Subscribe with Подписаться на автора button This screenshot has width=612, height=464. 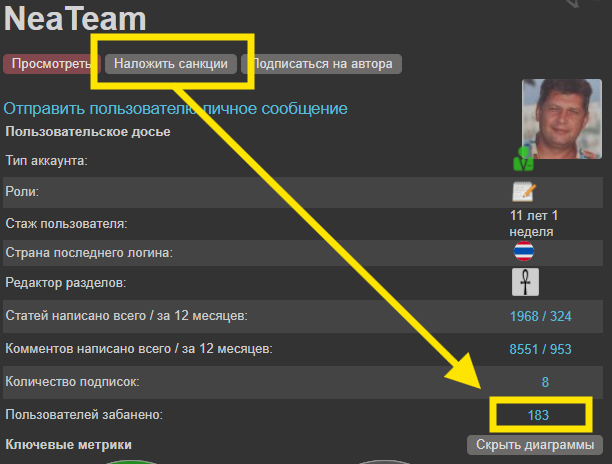(x=322, y=64)
